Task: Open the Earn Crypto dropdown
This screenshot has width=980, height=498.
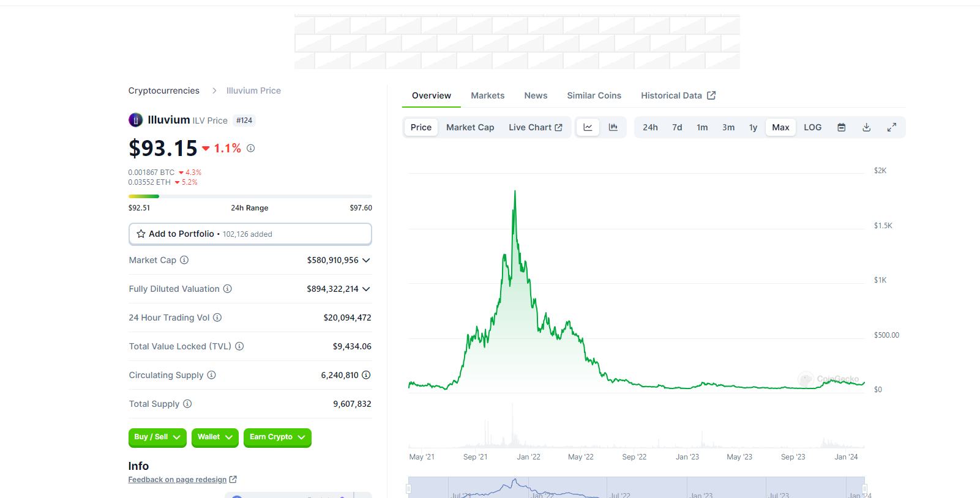Action: 277,437
